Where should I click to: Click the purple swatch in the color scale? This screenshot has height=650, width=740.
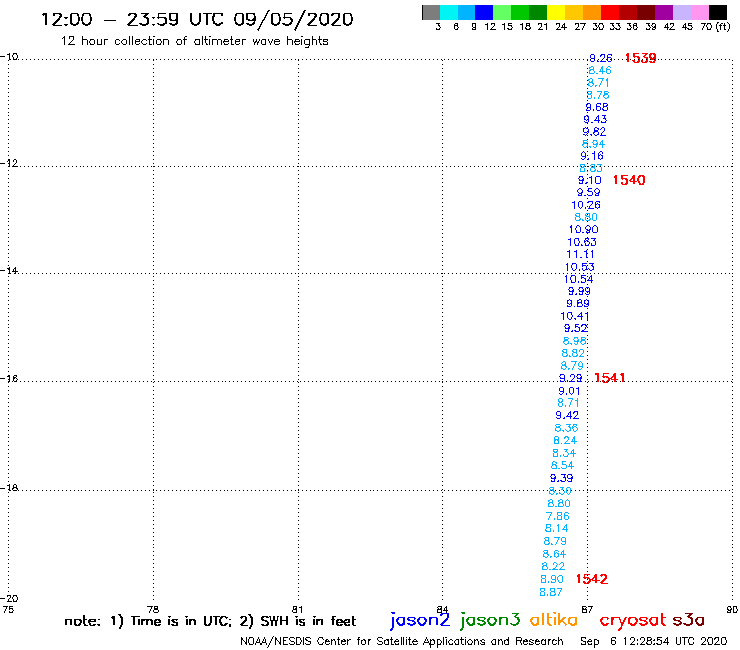tap(664, 12)
